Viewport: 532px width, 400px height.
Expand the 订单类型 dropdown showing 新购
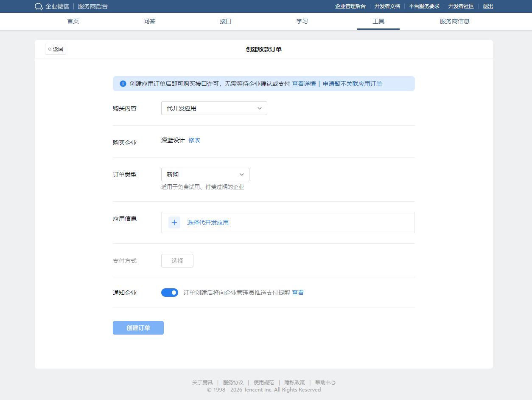[205, 175]
